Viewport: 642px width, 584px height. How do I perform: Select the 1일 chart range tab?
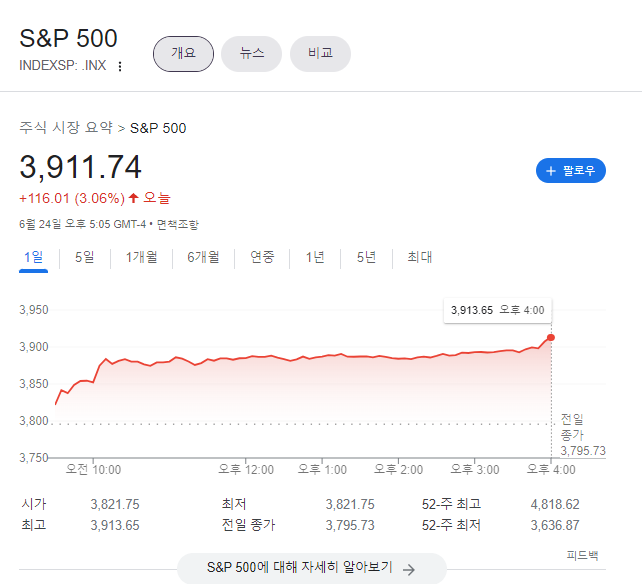pyautogui.click(x=34, y=257)
